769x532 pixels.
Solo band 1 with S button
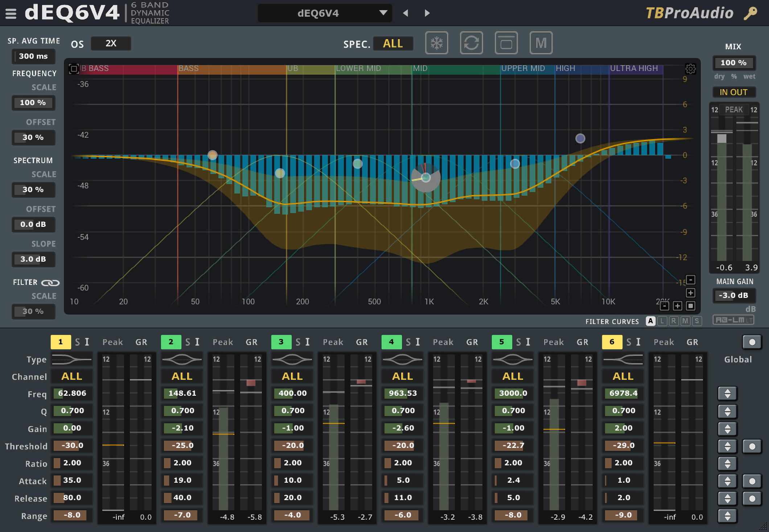77,342
